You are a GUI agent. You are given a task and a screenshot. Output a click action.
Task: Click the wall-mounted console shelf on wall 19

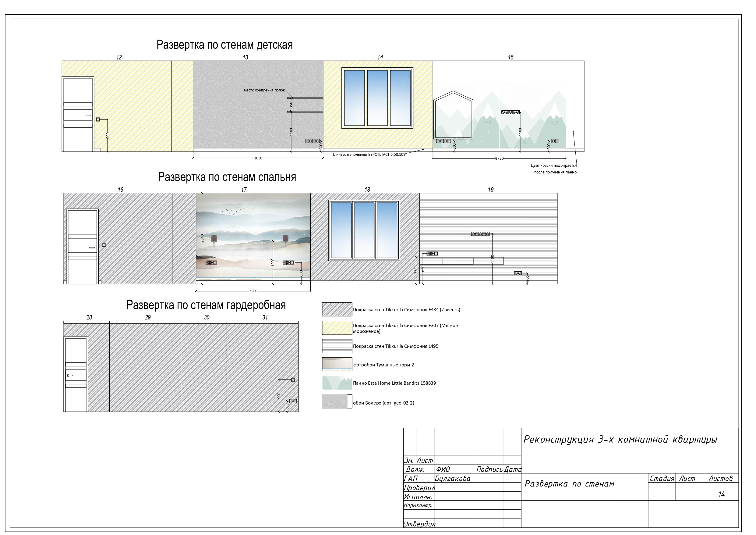coord(462,261)
